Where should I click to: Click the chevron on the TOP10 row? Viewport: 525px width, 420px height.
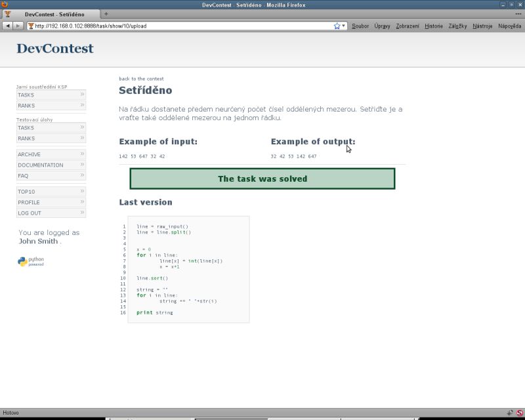pos(82,191)
